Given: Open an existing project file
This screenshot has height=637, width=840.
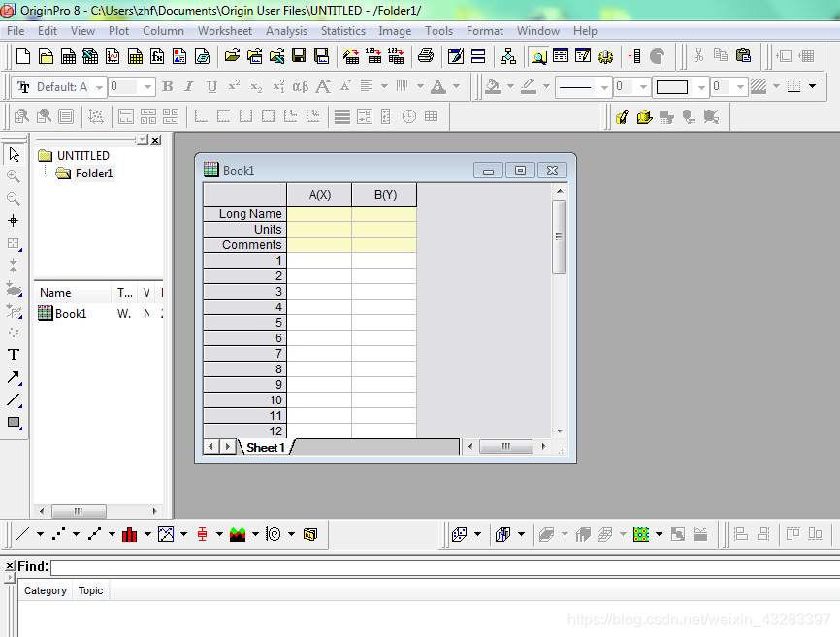Looking at the screenshot, I should (232, 56).
